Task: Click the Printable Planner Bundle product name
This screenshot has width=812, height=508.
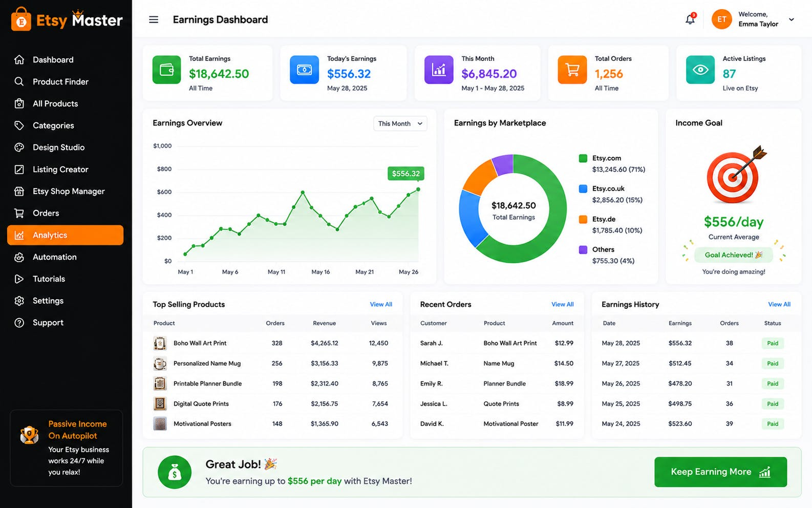Action: point(207,384)
